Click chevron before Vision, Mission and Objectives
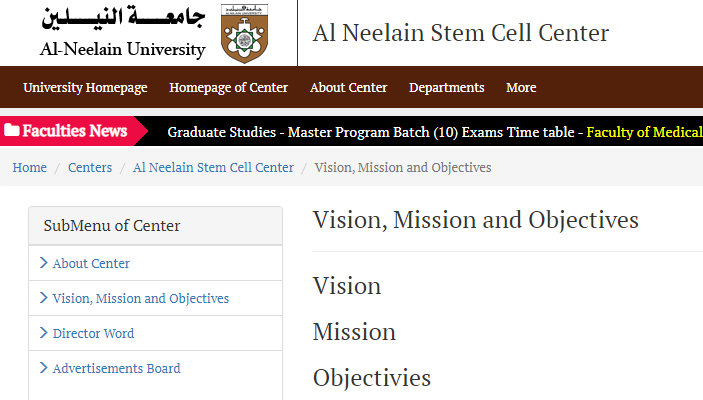703x400 pixels. [43, 298]
